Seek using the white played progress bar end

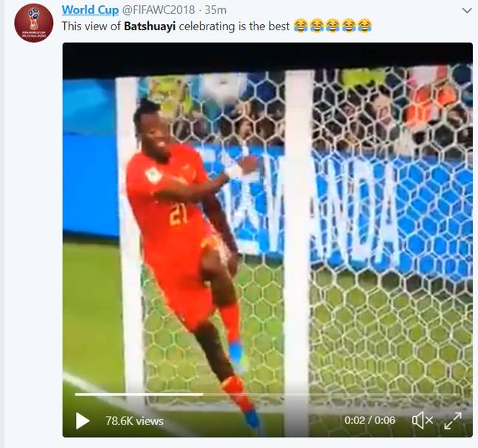click(202, 394)
